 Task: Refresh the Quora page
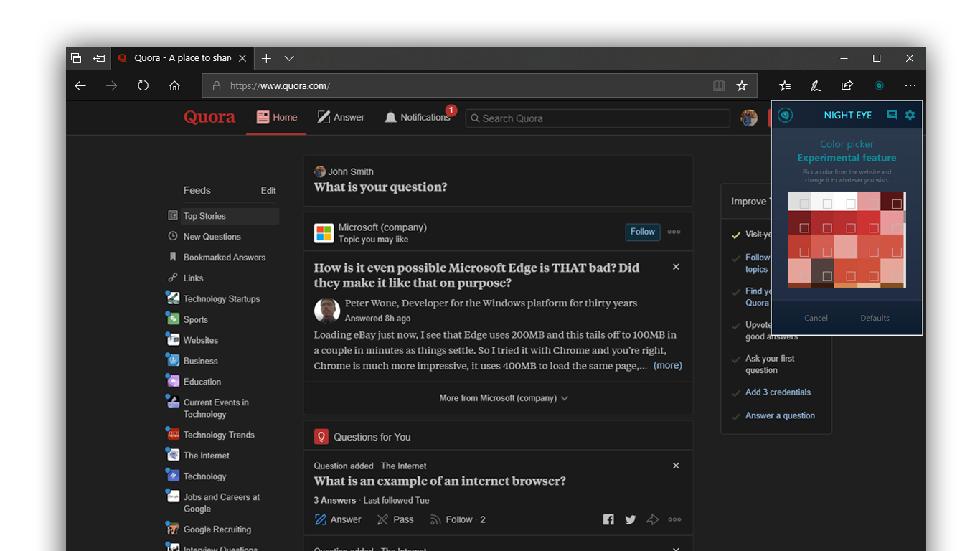[143, 85]
